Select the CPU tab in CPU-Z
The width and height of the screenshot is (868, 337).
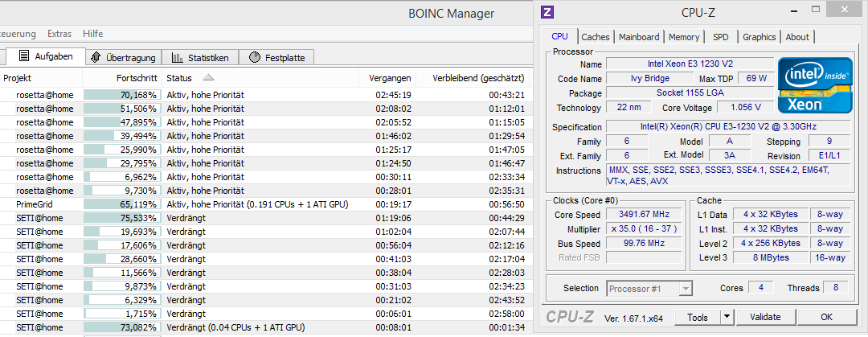(x=559, y=36)
